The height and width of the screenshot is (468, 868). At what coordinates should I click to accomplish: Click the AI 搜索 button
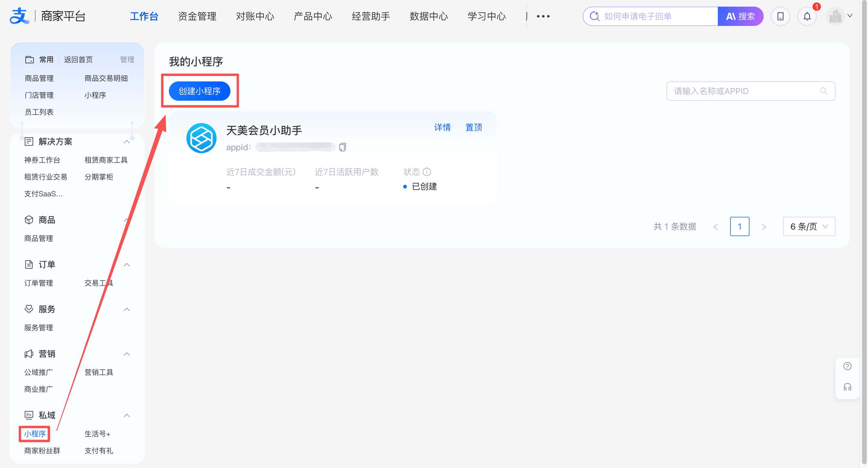740,16
